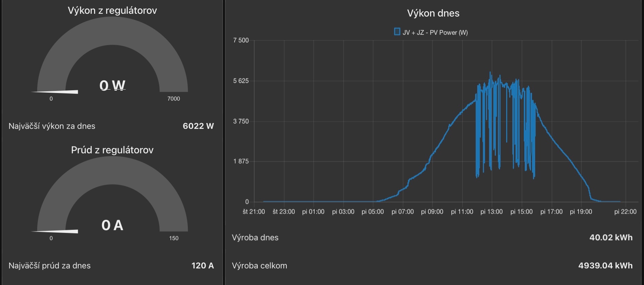Click the 120 A peak current value

(x=203, y=266)
